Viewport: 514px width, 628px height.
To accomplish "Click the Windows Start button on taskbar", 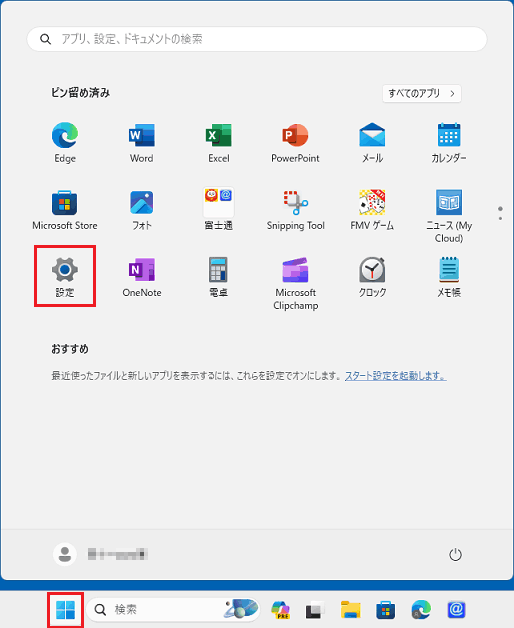I will pyautogui.click(x=65, y=610).
